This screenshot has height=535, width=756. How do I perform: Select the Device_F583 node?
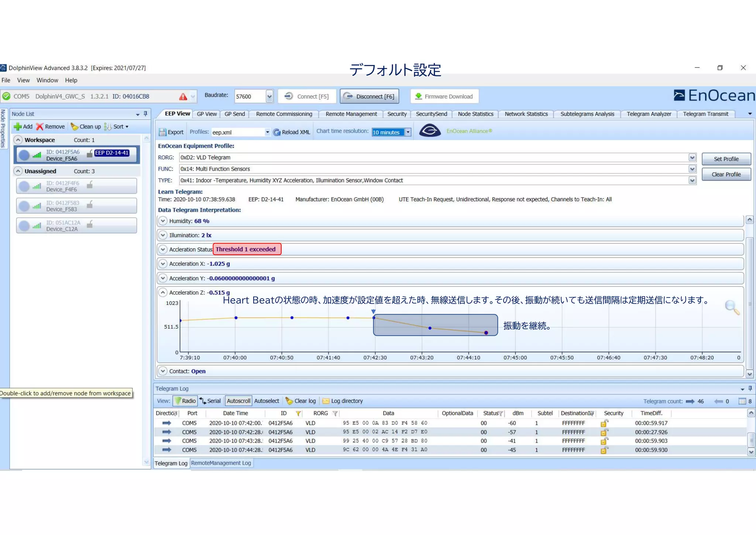[x=76, y=206]
